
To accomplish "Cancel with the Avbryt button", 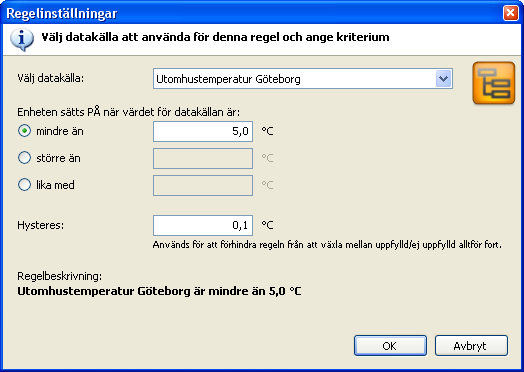I will (x=471, y=346).
